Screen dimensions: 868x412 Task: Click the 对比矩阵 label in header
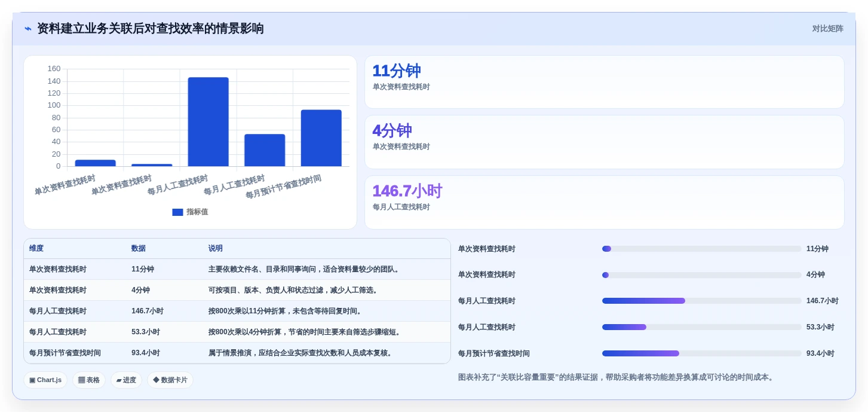[827, 29]
